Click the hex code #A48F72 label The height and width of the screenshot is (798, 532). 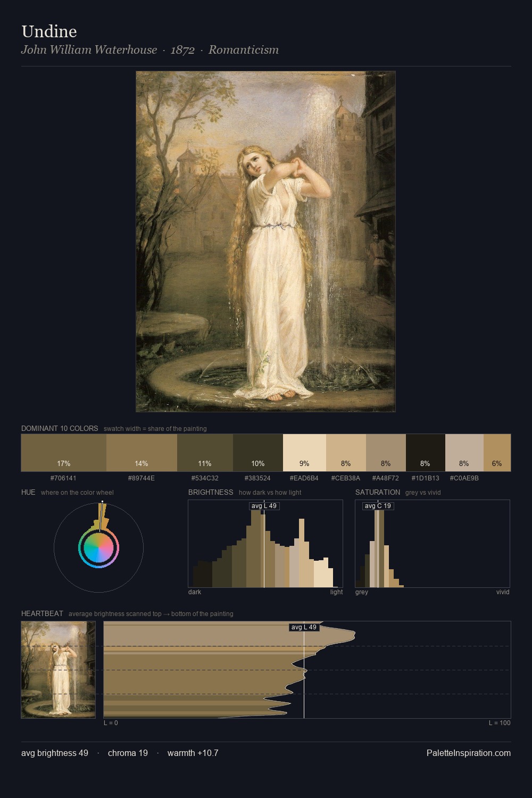click(386, 478)
